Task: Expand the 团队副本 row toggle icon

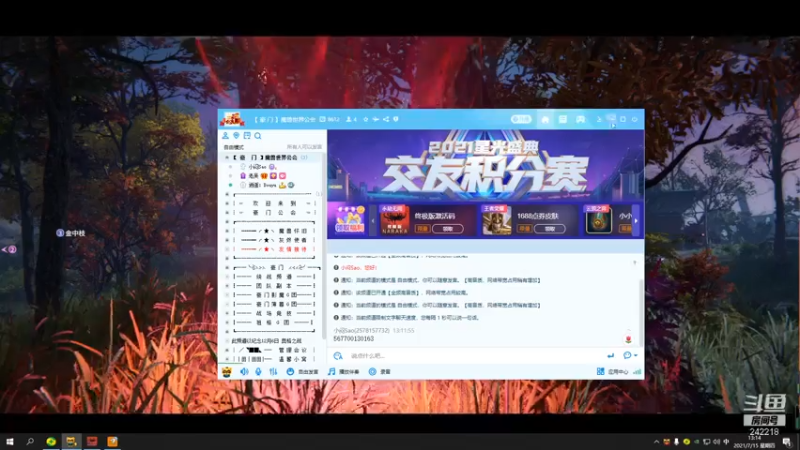Action: click(227, 286)
